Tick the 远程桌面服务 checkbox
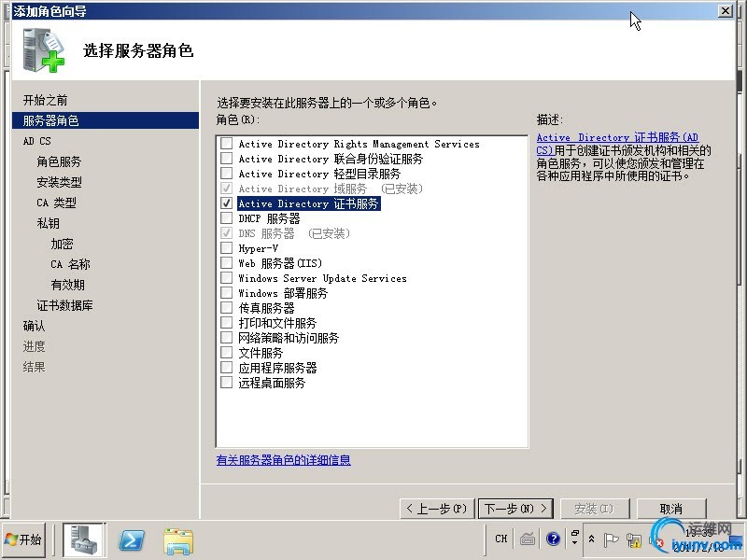The width and height of the screenshot is (747, 560). pyautogui.click(x=227, y=383)
